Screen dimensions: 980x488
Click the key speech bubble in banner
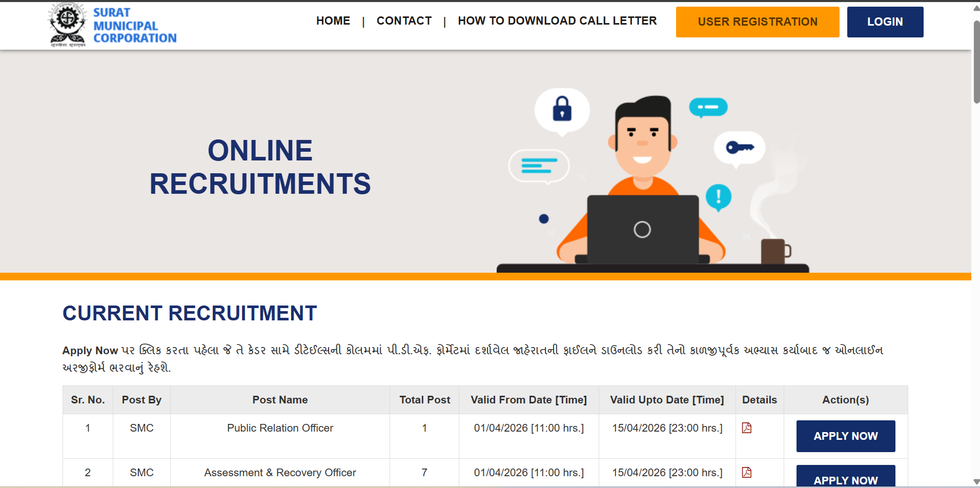point(739,148)
